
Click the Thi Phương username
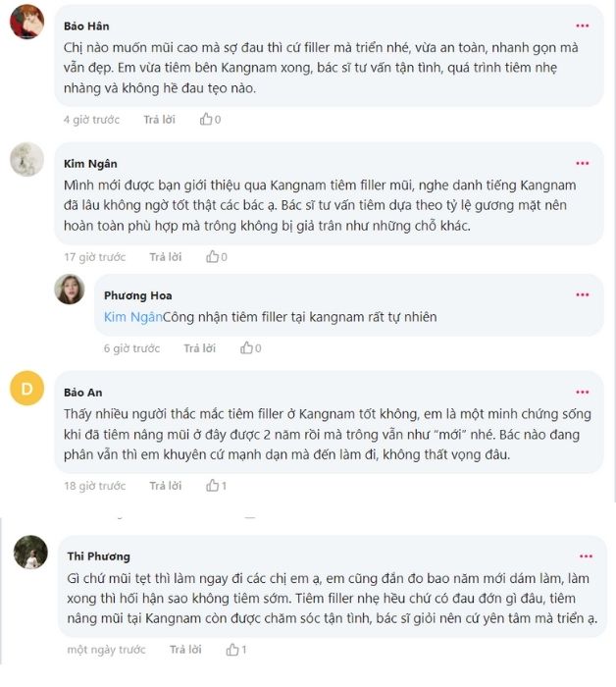(x=98, y=556)
